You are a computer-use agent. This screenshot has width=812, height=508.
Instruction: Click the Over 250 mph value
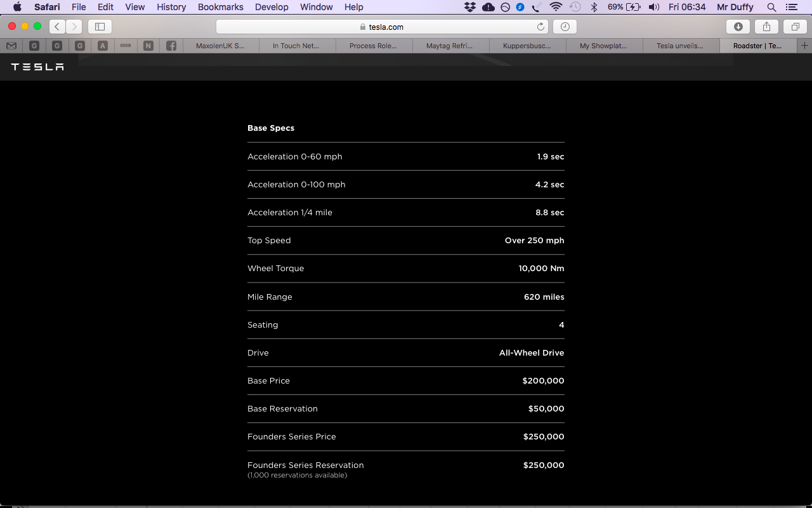535,241
